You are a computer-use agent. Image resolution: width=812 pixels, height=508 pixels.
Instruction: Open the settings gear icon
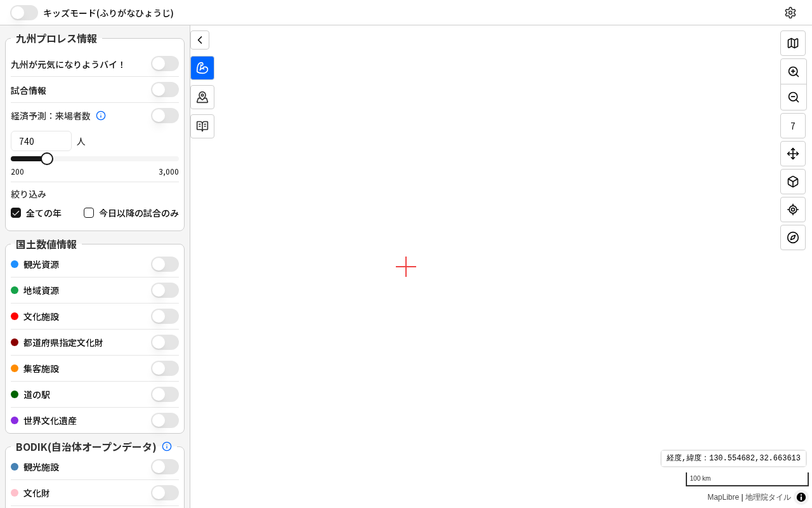(x=790, y=13)
